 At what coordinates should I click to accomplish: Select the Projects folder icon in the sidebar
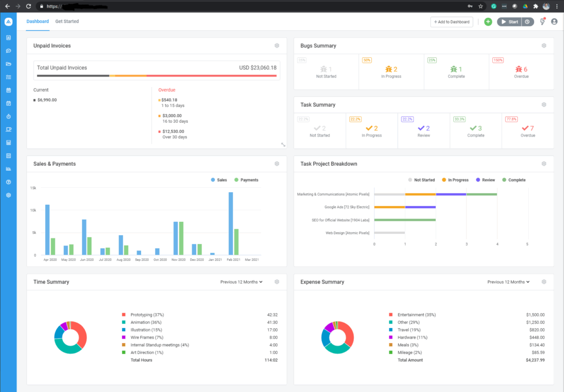[x=8, y=64]
